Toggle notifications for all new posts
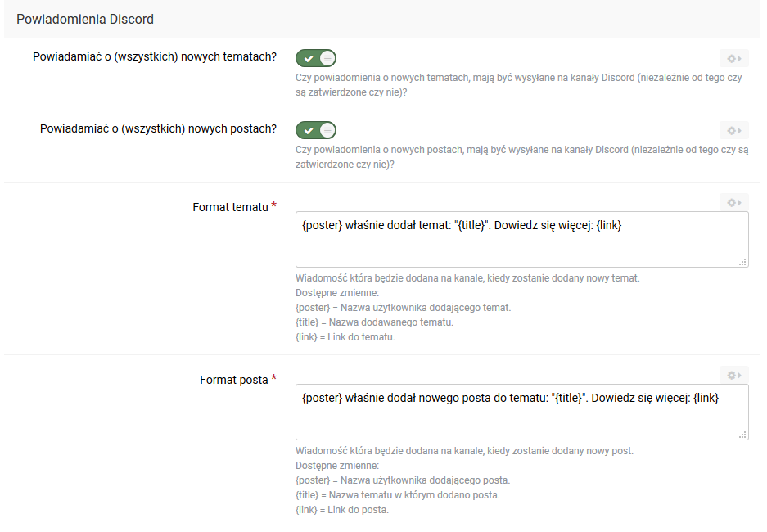Image resolution: width=767 pixels, height=532 pixels. (316, 130)
